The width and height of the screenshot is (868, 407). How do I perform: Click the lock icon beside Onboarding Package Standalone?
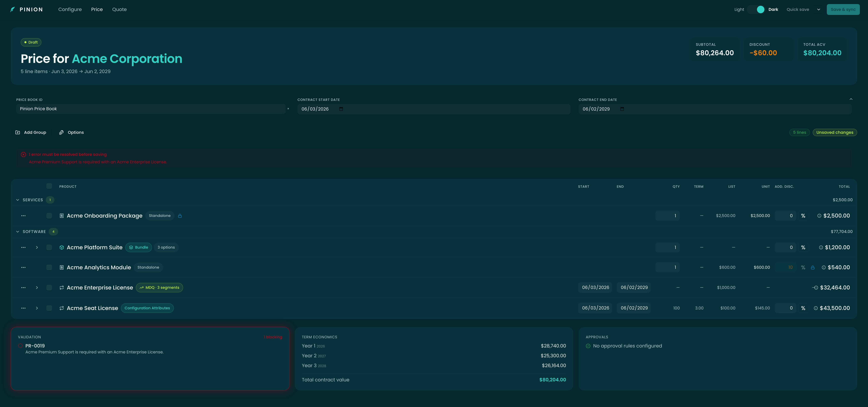click(x=180, y=216)
